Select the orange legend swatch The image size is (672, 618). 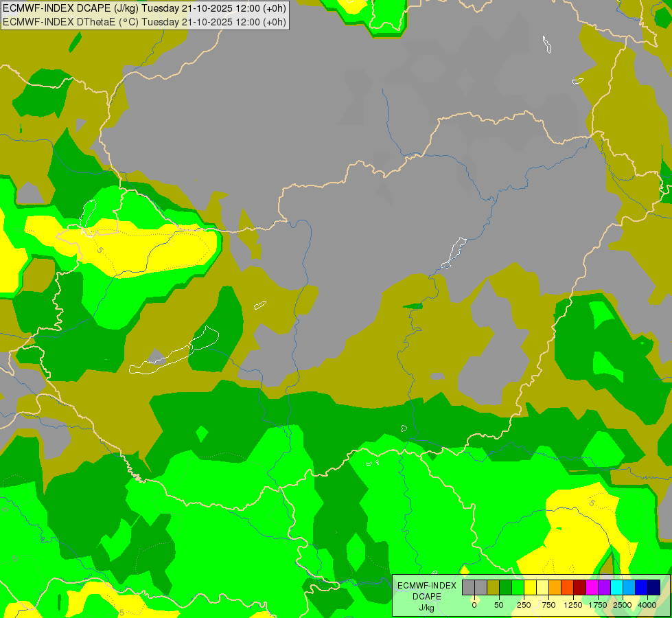pos(555,587)
